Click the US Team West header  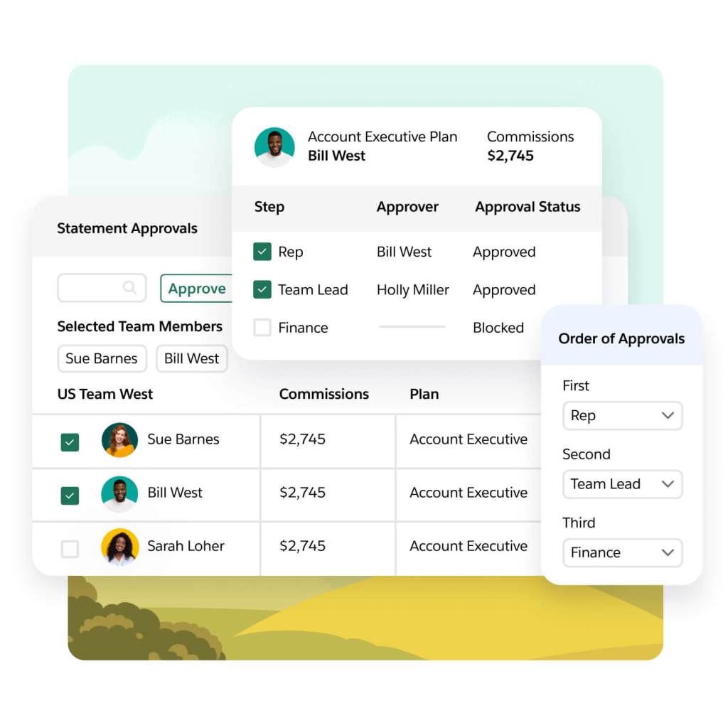point(105,394)
